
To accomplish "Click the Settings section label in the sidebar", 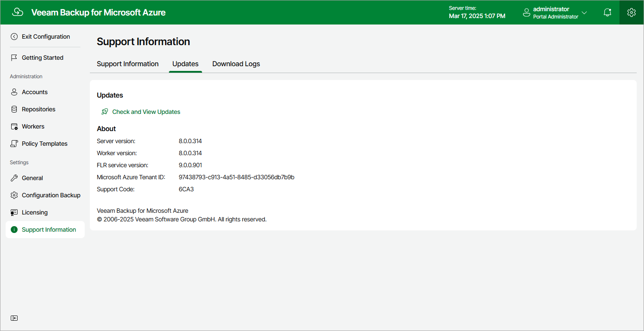I will tap(19, 162).
